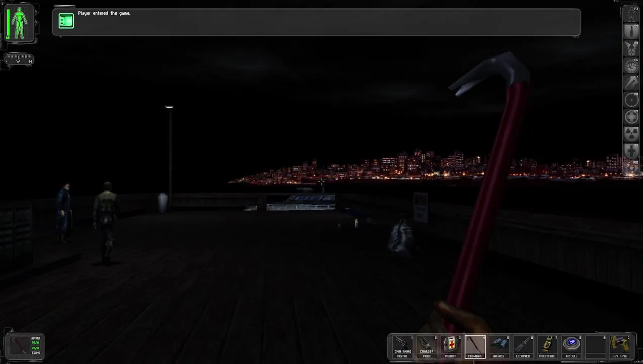Select the Binocs belt item
This screenshot has height=364, width=643.
[499, 347]
